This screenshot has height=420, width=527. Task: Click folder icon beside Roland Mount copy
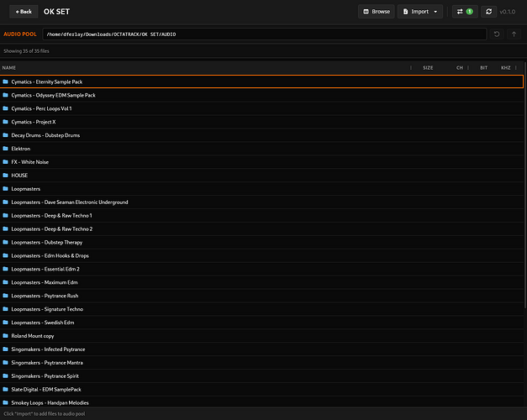coord(5,336)
